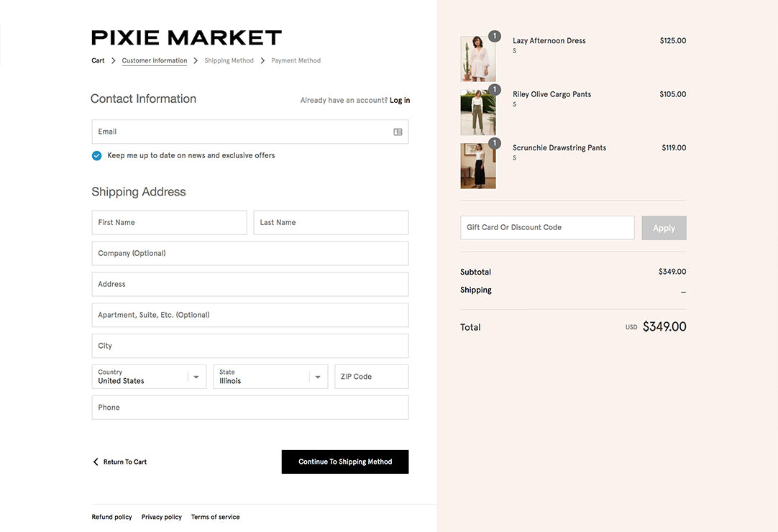
Task: Click the Subtotal label
Action: point(475,272)
